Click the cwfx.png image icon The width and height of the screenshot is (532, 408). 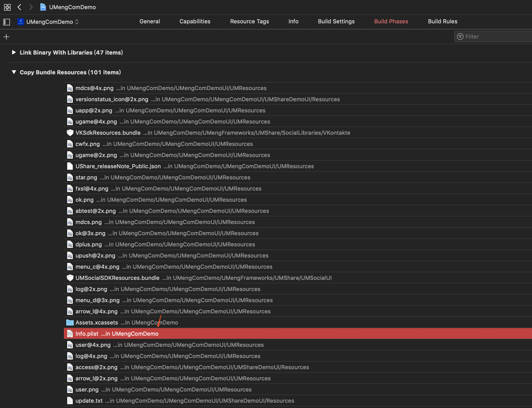[70, 144]
